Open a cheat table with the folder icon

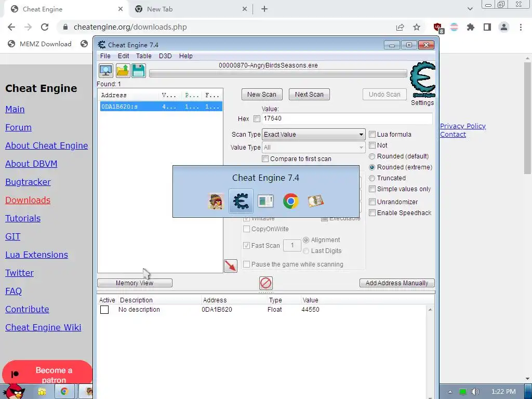[x=123, y=71]
